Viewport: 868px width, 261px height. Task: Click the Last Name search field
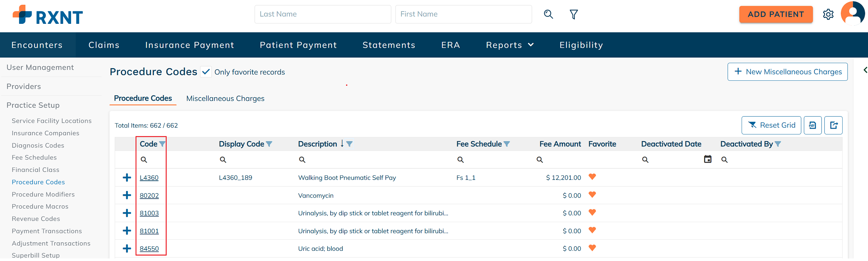point(323,14)
